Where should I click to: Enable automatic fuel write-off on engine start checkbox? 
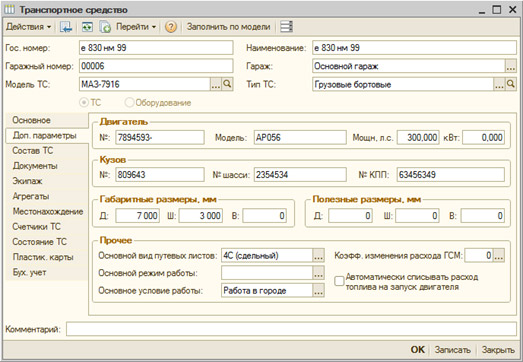[x=339, y=281]
